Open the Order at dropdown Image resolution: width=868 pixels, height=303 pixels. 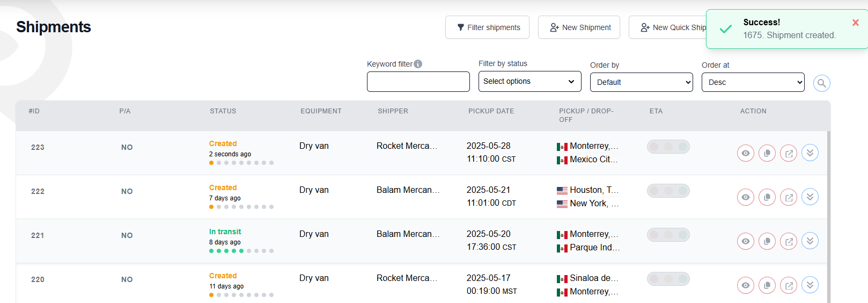click(753, 82)
